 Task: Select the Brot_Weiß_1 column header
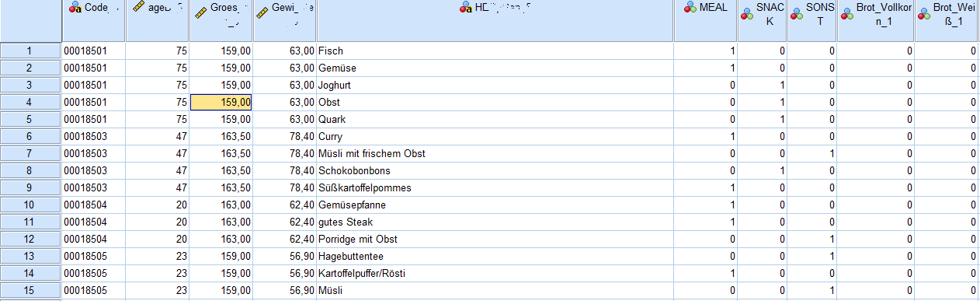tap(947, 21)
